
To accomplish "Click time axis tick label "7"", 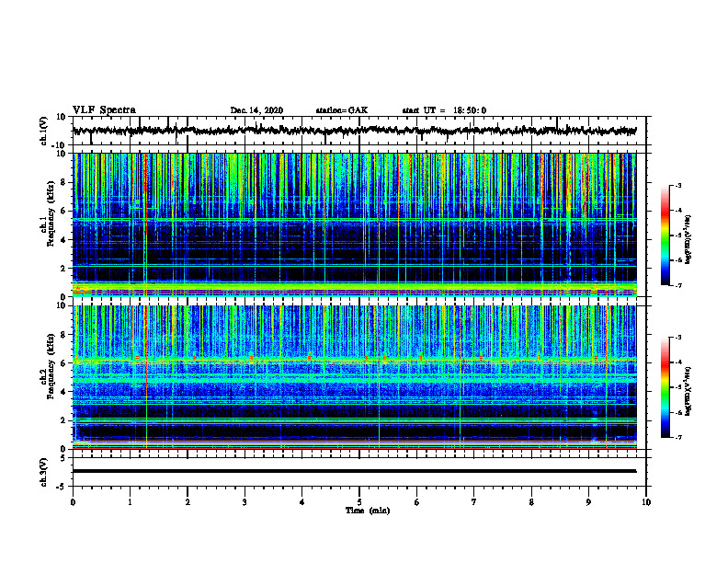I will (474, 502).
